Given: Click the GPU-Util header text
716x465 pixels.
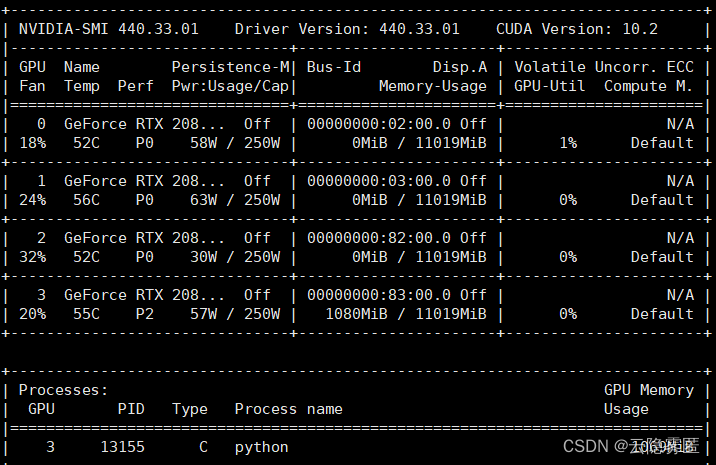Looking at the screenshot, I should pyautogui.click(x=550, y=86).
